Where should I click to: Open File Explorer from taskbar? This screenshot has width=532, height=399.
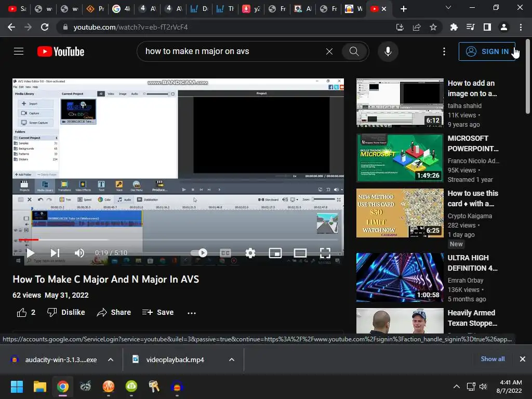39,387
